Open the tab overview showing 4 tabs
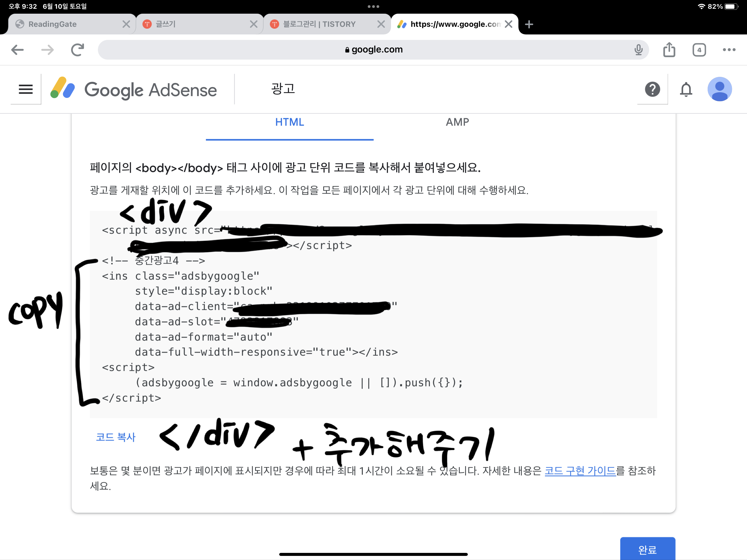 [699, 50]
